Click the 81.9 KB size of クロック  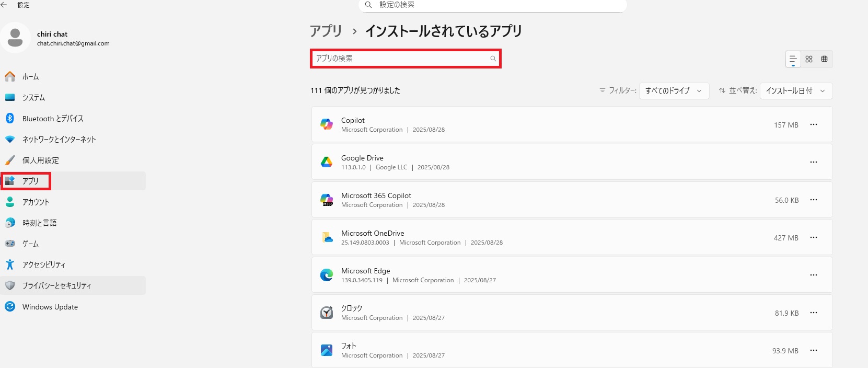786,313
